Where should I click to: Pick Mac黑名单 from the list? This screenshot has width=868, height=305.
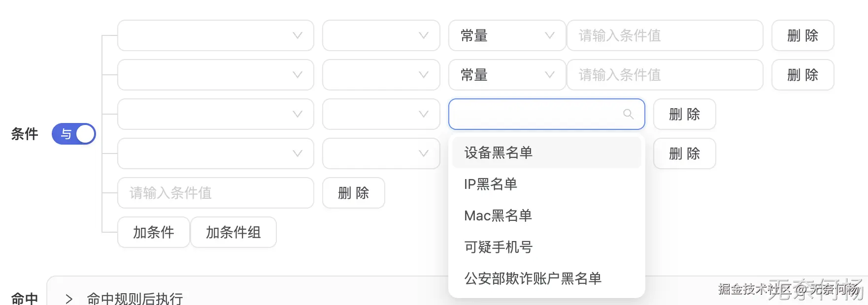pos(498,215)
